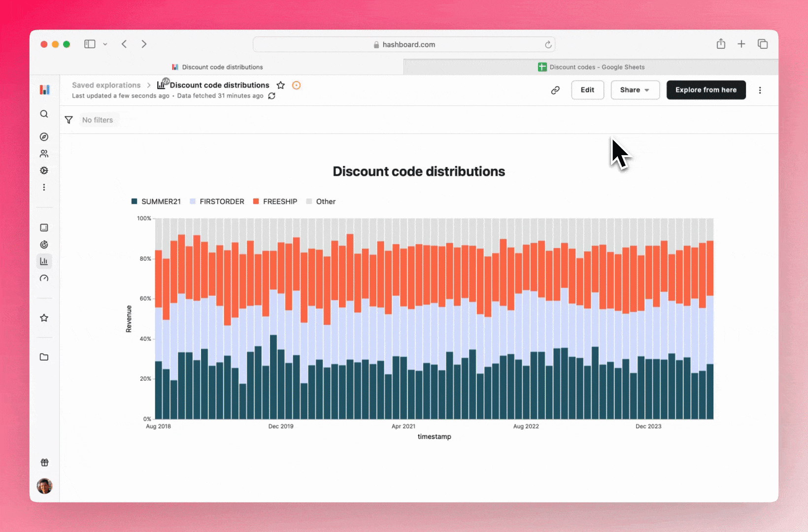Open favorites star icon in sidebar
This screenshot has width=808, height=532.
[x=44, y=318]
